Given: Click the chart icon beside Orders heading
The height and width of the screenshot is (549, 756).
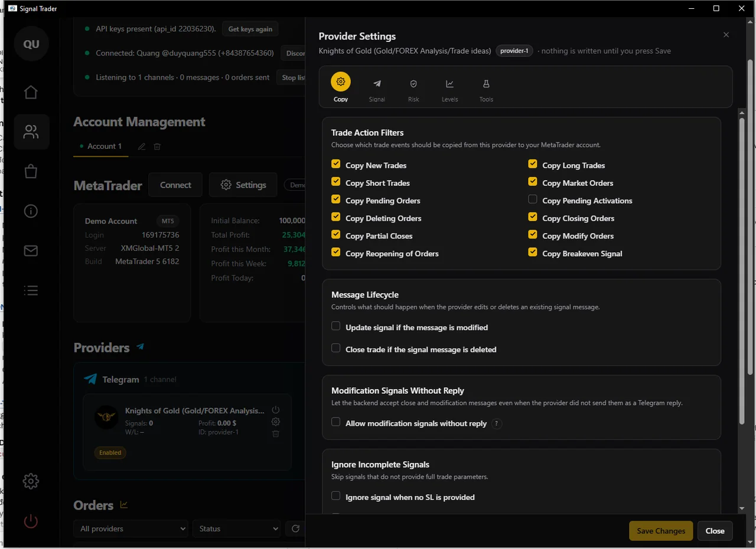Looking at the screenshot, I should [124, 505].
